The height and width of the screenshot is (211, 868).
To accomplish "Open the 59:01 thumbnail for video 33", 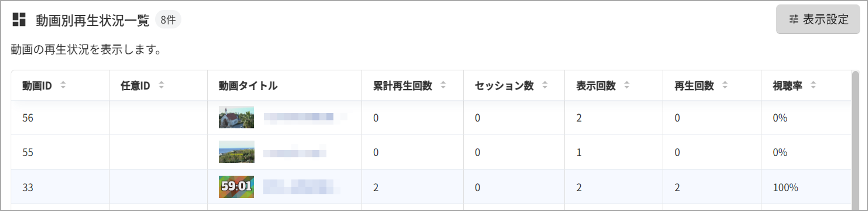I will click(236, 187).
